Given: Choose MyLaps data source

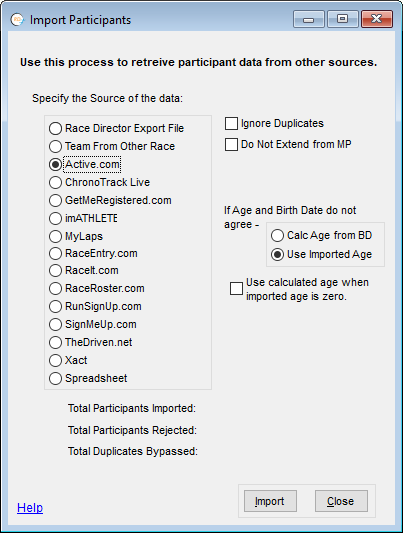Looking at the screenshot, I should pyautogui.click(x=76, y=236).
